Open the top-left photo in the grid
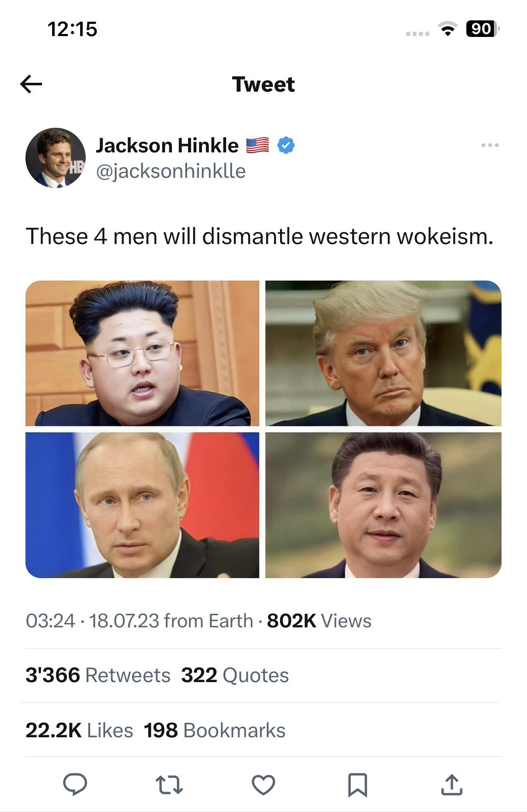Image resolution: width=527 pixels, height=812 pixels. click(142, 353)
